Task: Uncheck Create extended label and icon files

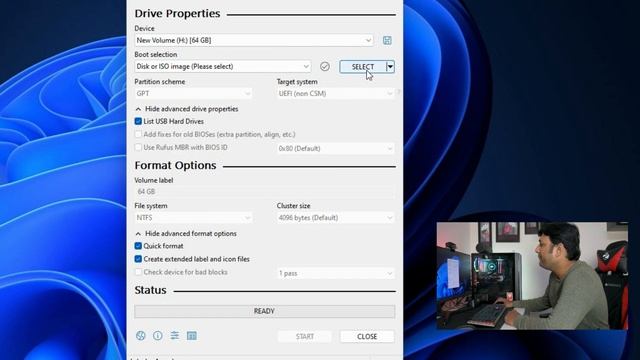Action: tap(138, 259)
